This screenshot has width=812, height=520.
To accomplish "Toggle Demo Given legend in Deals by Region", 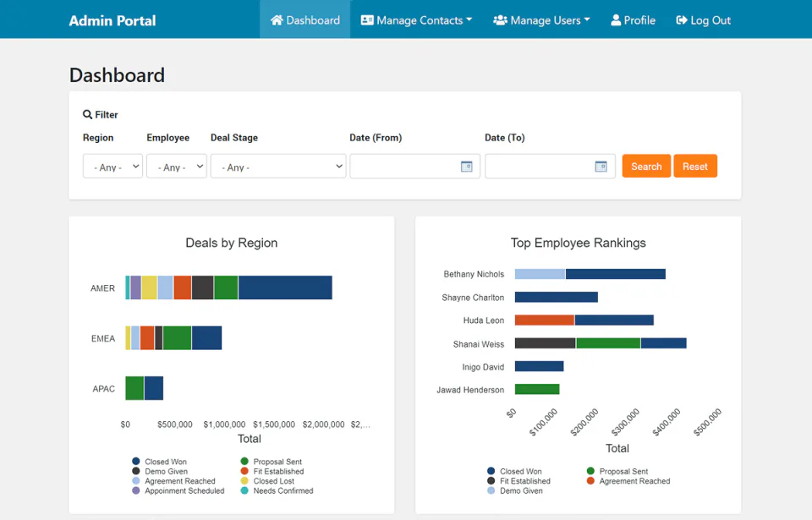I will pyautogui.click(x=160, y=471).
